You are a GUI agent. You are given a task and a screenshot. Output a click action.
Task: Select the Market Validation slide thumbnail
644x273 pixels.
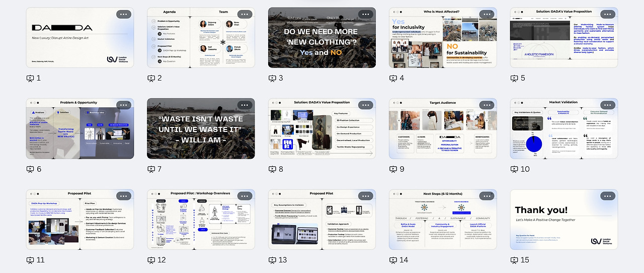564,128
